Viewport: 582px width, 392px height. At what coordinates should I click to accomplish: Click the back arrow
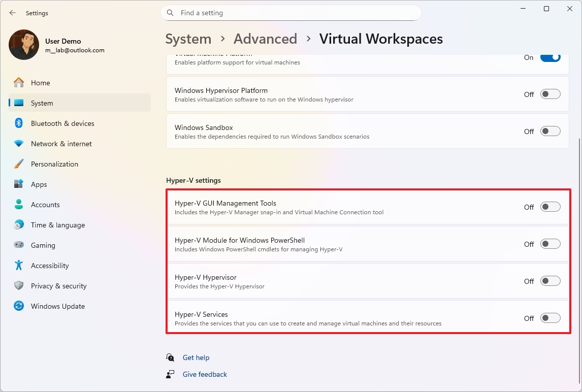coord(12,13)
